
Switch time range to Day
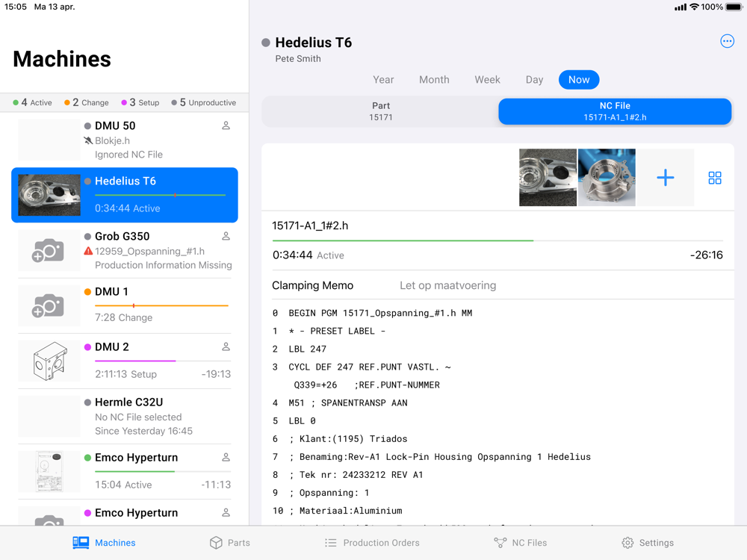[x=534, y=80]
